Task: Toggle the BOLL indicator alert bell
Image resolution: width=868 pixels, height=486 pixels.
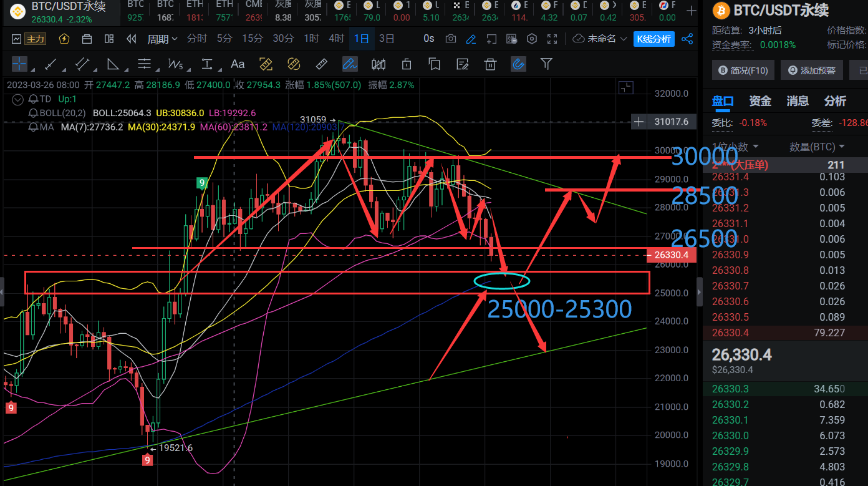Action: click(33, 113)
